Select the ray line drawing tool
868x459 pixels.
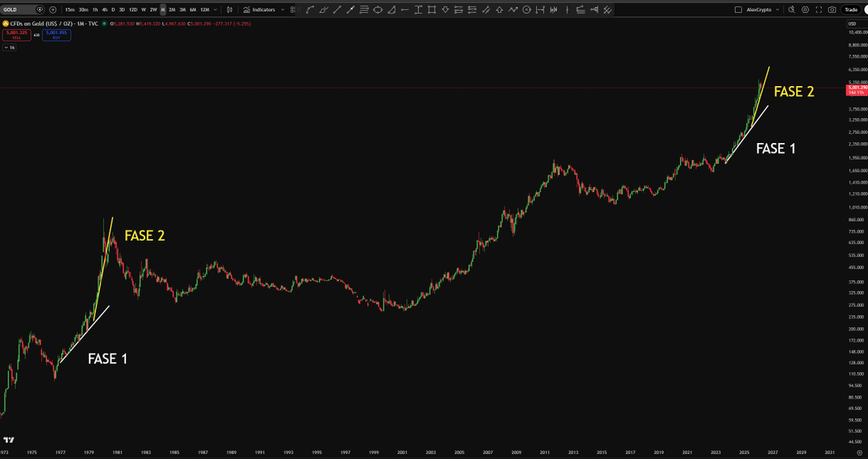point(350,10)
